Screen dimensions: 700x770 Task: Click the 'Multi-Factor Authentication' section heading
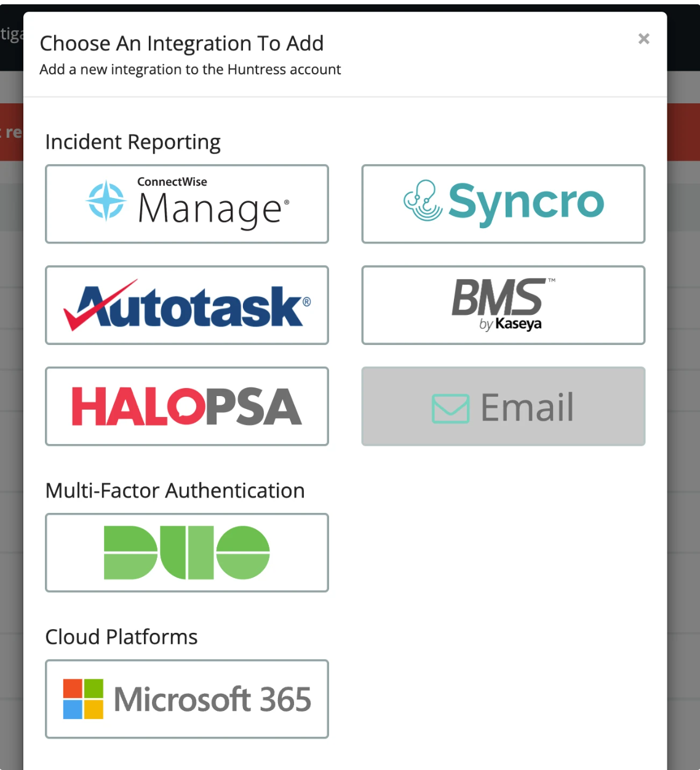tap(175, 491)
